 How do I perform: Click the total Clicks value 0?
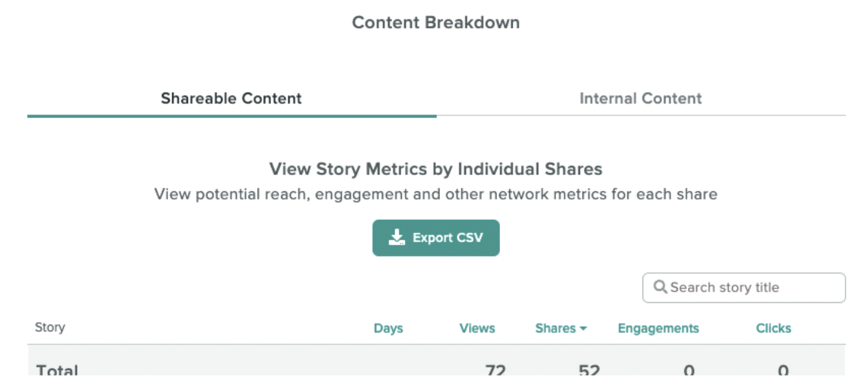tap(783, 370)
